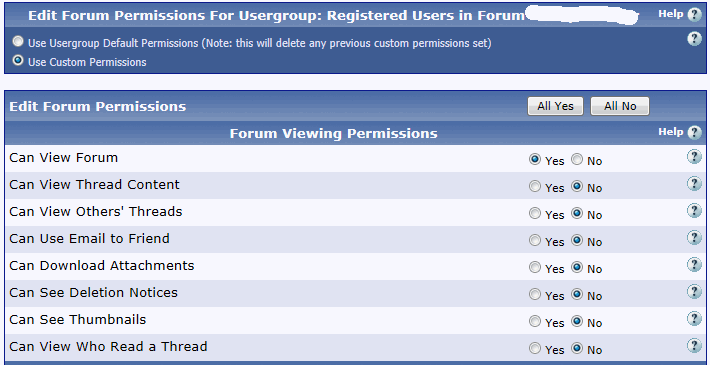Set Can View Forum to No

tap(577, 159)
